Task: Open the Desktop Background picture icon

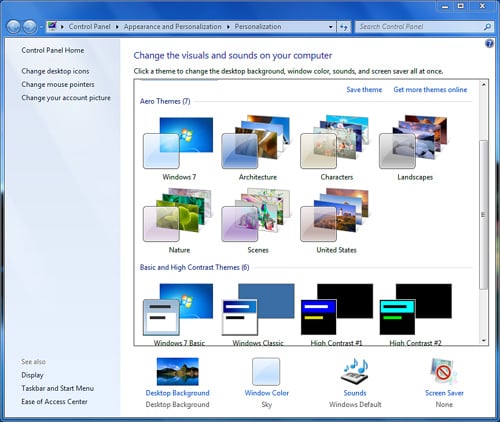Action: pos(178,372)
